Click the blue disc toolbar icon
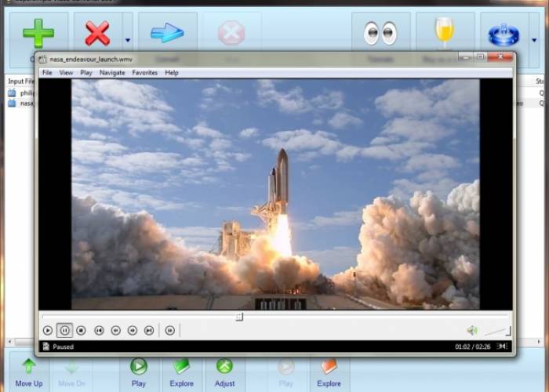This screenshot has width=549, height=392. coord(504,34)
